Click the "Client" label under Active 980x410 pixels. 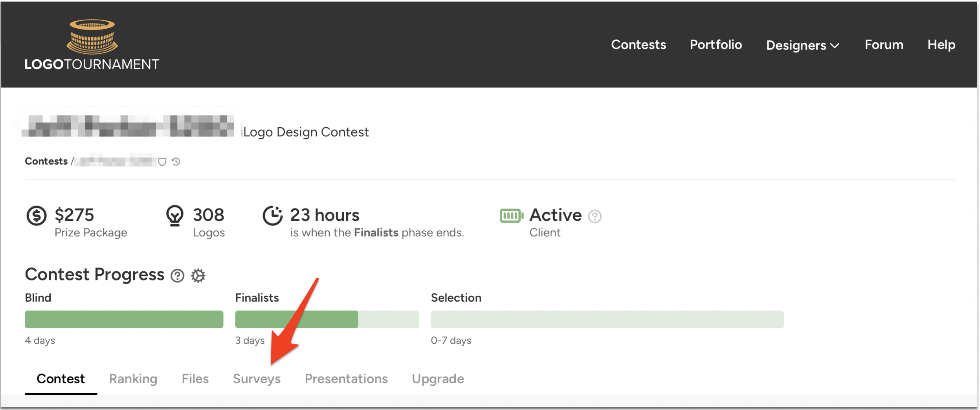(x=545, y=233)
